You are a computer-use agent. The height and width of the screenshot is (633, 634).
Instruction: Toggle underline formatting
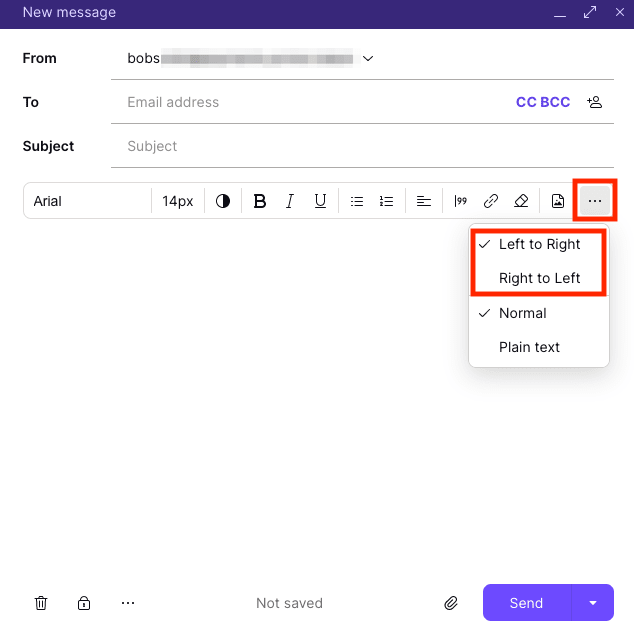pos(320,201)
